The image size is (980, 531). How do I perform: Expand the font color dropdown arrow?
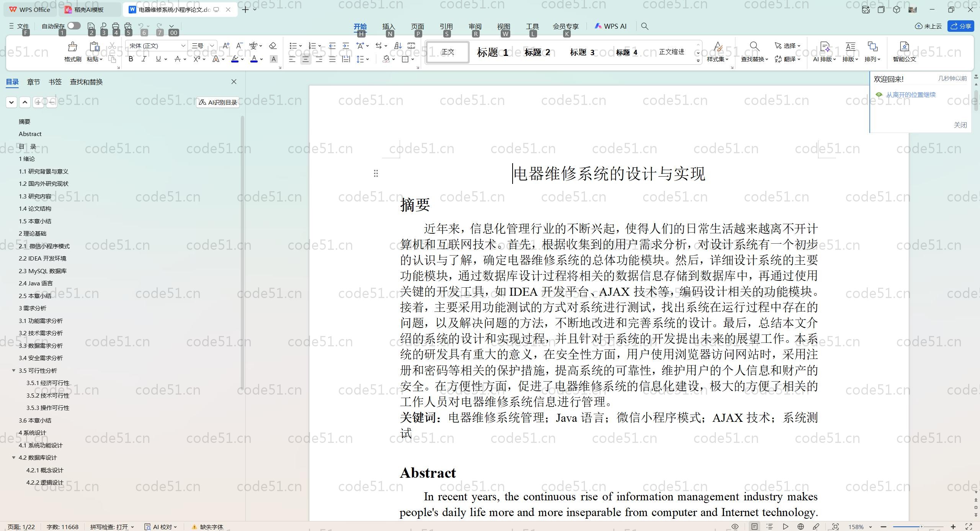point(261,60)
